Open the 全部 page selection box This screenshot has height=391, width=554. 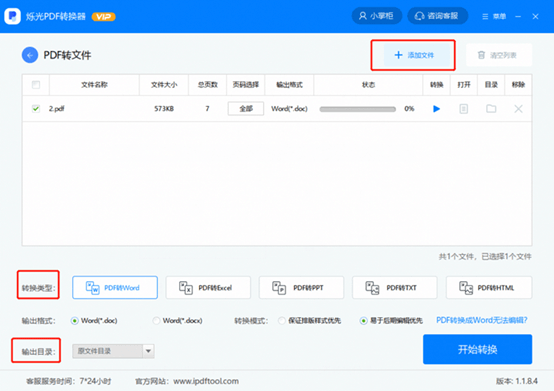[x=246, y=108]
